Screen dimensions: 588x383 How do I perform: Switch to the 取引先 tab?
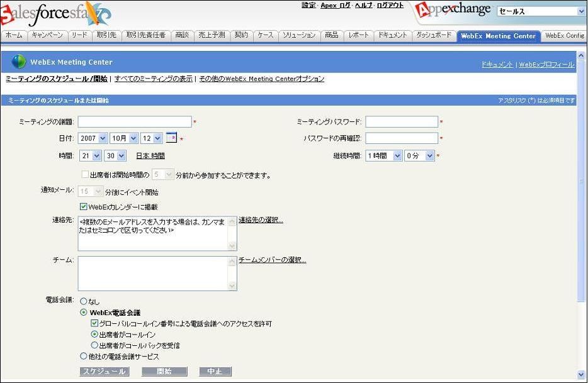click(x=106, y=36)
